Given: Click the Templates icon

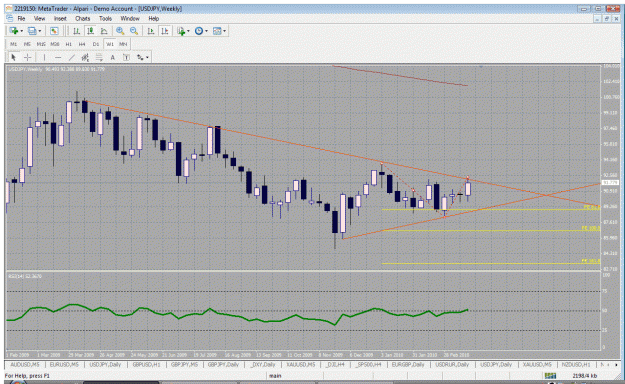Looking at the screenshot, I should point(217,31).
